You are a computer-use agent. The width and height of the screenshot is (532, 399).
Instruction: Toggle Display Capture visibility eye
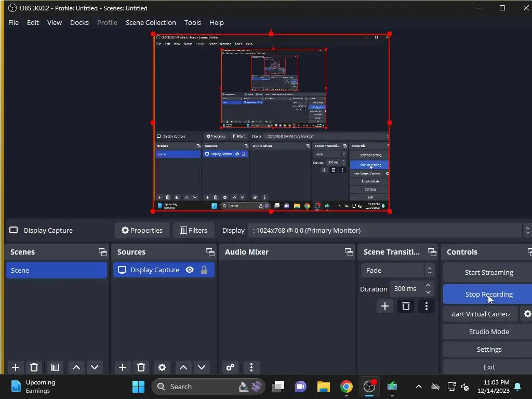190,270
